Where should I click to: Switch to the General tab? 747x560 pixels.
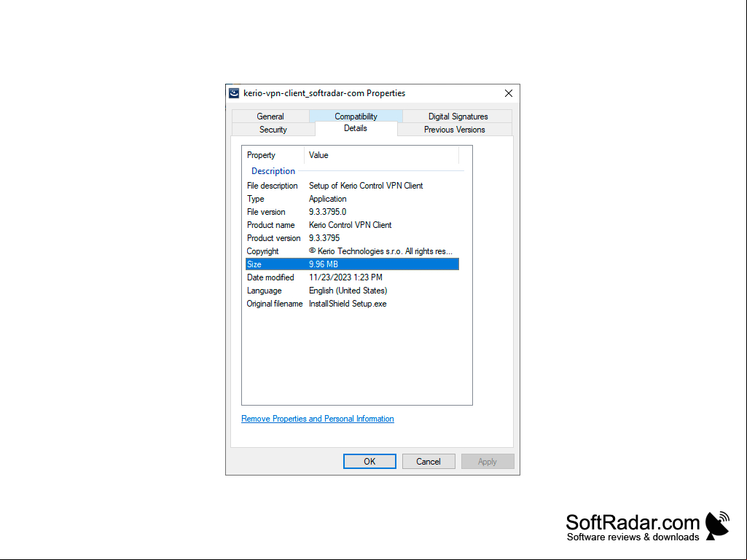pyautogui.click(x=270, y=117)
